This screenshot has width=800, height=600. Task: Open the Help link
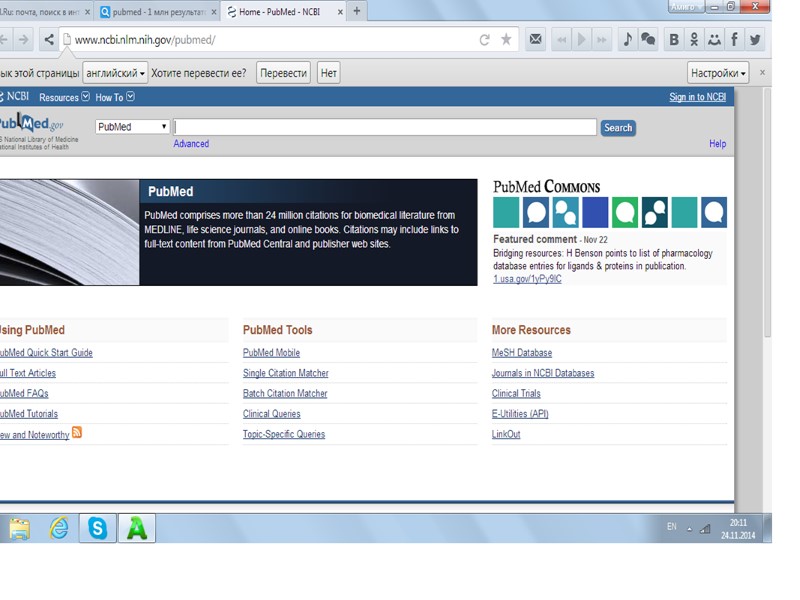717,144
